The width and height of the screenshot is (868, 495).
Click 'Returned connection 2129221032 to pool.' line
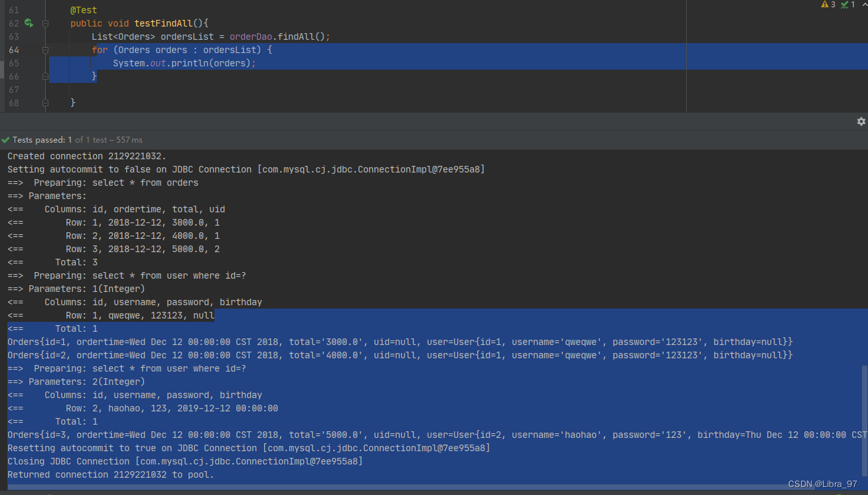point(111,474)
